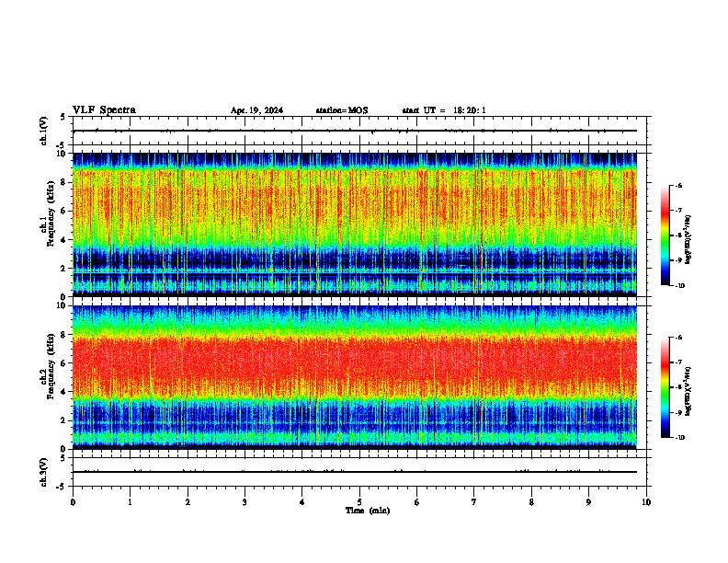This screenshot has height=563, width=728.
Task: Click inside the ch.1 spectrogram panel
Action: point(355,224)
